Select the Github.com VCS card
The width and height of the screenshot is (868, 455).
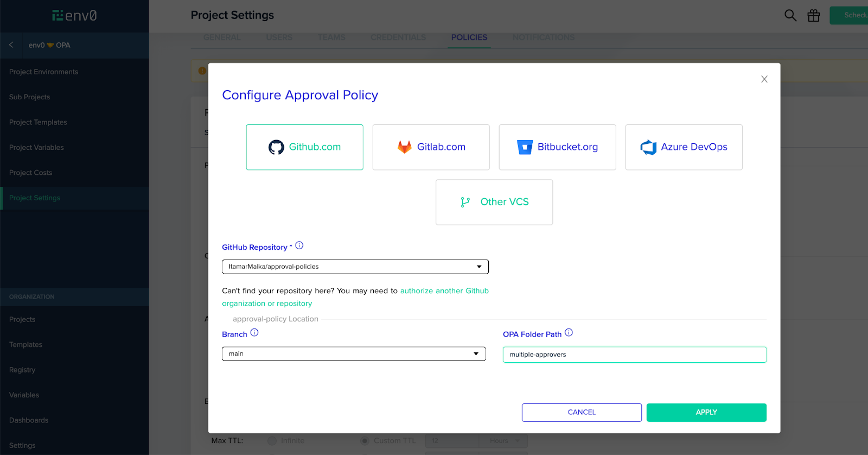point(304,147)
